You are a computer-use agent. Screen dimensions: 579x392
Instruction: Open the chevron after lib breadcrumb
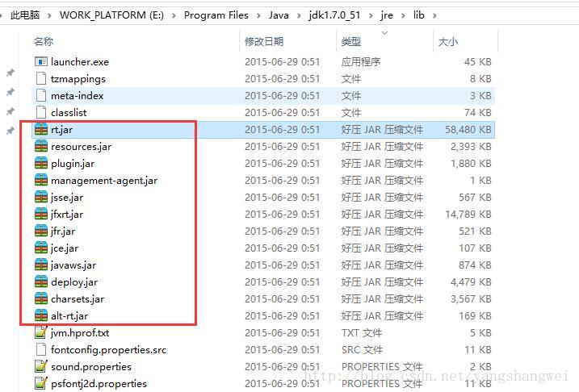pos(434,15)
